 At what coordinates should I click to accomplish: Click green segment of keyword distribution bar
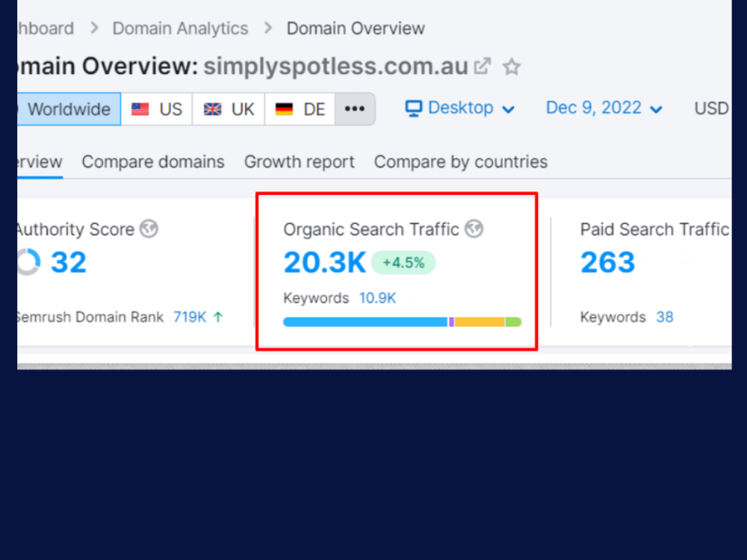(x=513, y=323)
